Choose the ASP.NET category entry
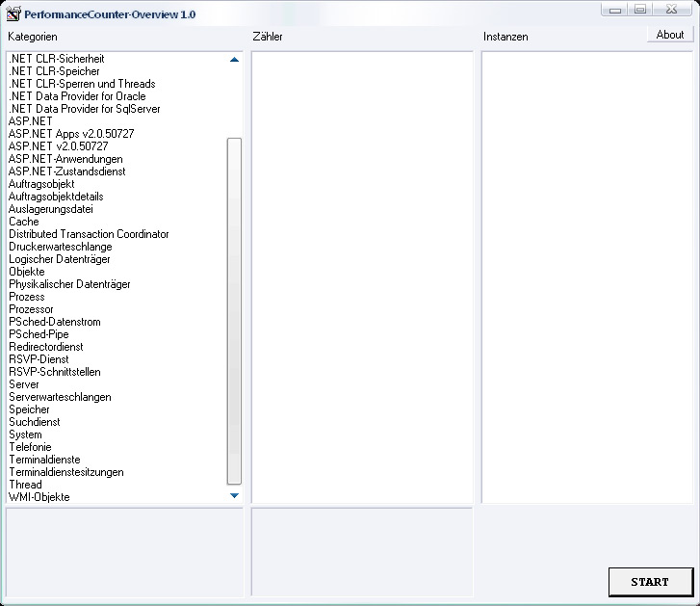Screen dimensions: 700x606 click(31, 121)
